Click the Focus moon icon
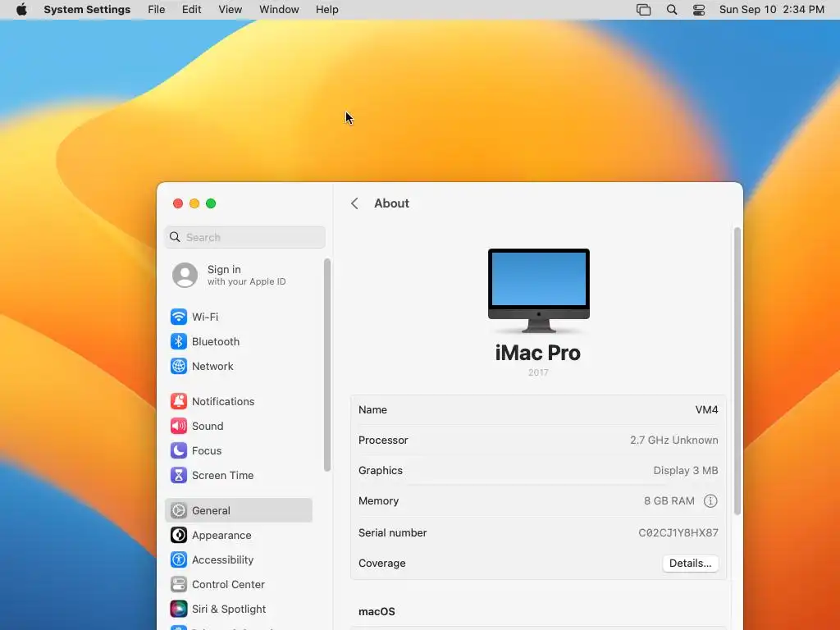This screenshot has height=630, width=840. [178, 450]
